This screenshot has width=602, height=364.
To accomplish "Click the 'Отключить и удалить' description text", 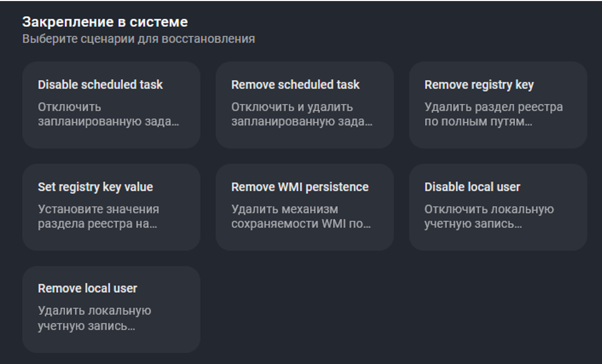I will [292, 107].
